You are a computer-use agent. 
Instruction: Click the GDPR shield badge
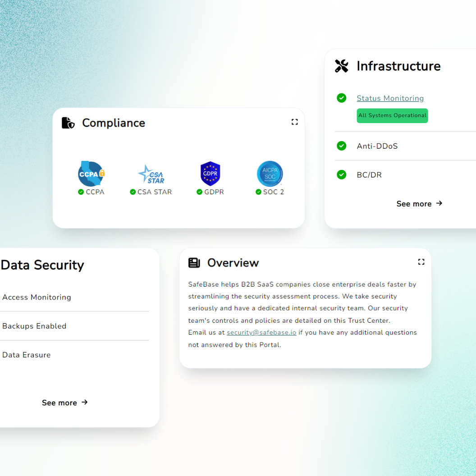pos(210,174)
